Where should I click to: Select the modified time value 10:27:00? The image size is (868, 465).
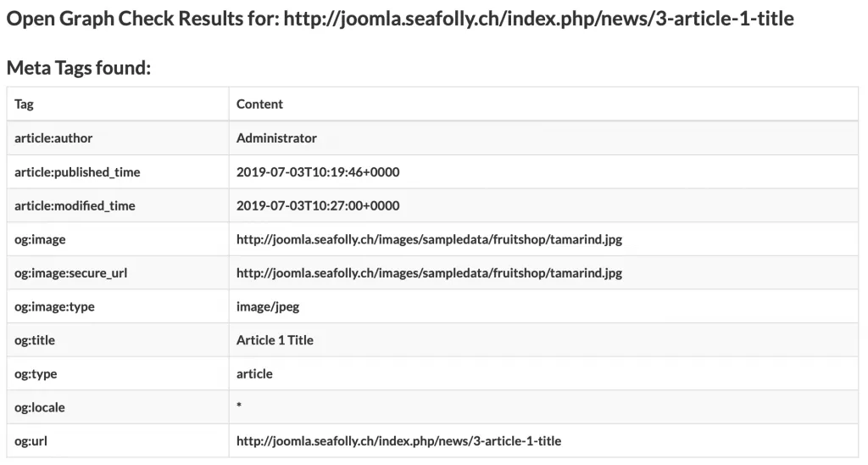point(318,206)
